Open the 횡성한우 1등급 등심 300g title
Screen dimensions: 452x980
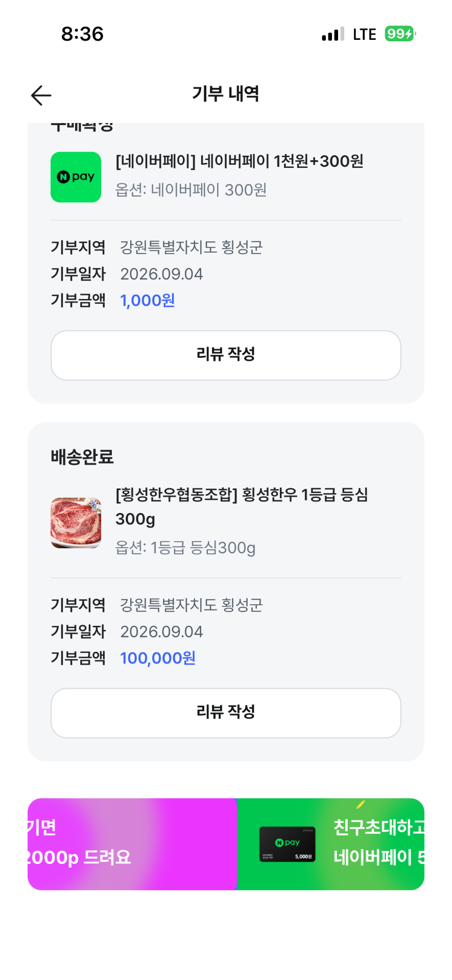point(242,506)
